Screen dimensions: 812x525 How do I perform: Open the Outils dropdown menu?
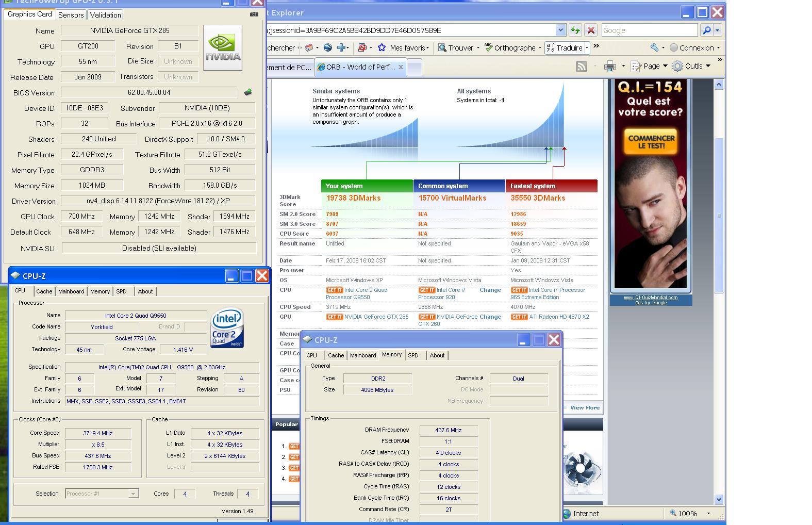(708, 66)
